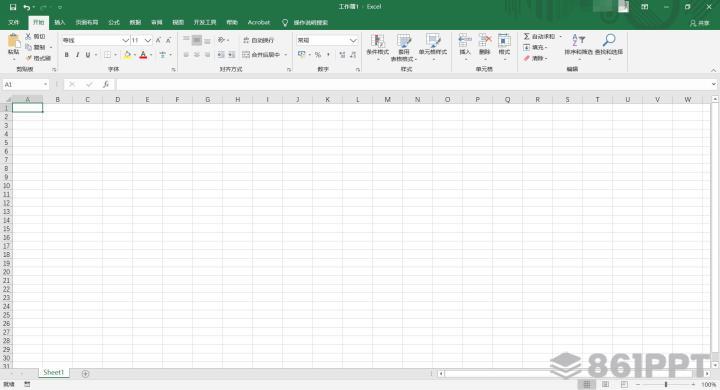Screen dimensions: 720x390
Task: Click inside the formula bar field
Action: (413, 85)
